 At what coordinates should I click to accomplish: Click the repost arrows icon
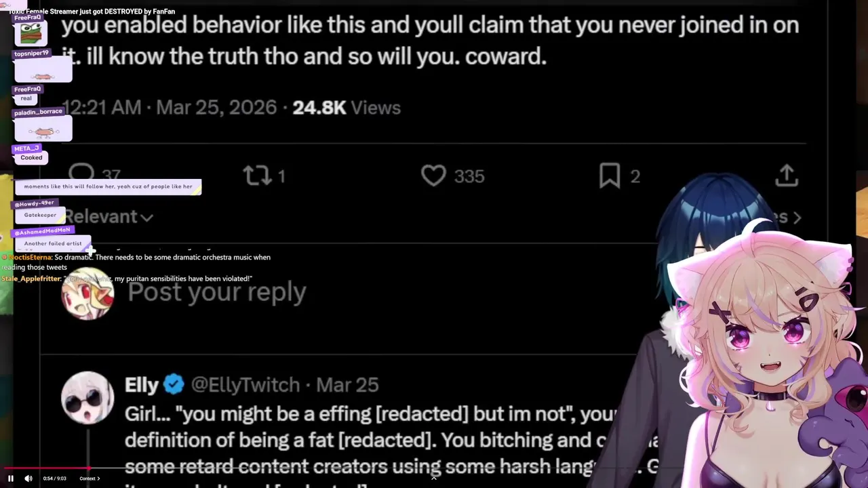pos(257,176)
